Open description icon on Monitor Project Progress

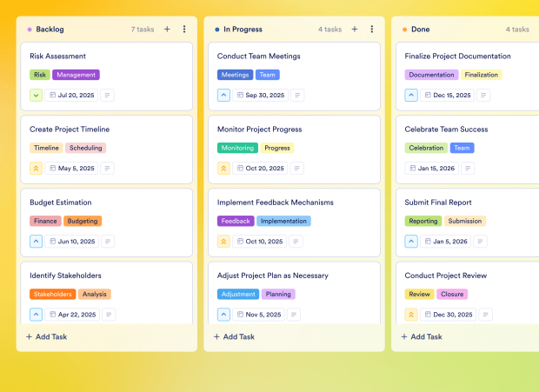(296, 169)
